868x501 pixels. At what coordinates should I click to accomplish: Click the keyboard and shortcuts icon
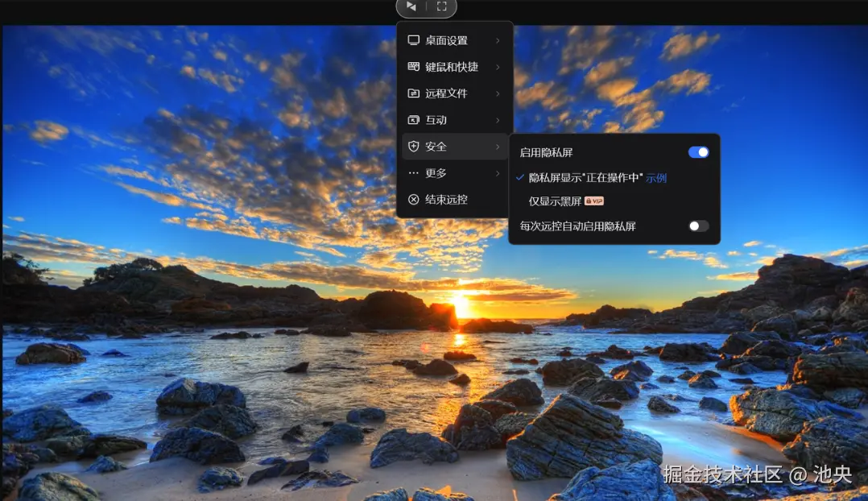pyautogui.click(x=414, y=66)
